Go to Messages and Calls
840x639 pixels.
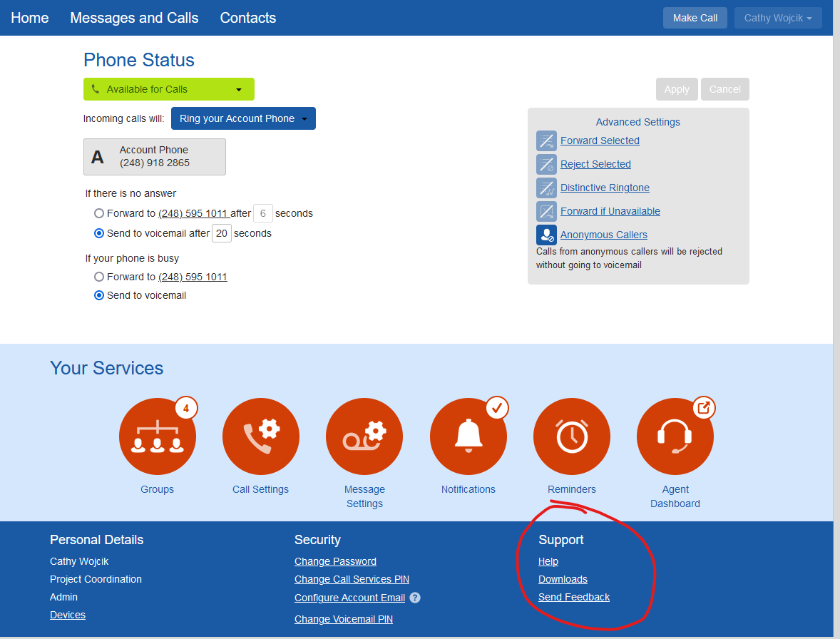[x=134, y=18]
